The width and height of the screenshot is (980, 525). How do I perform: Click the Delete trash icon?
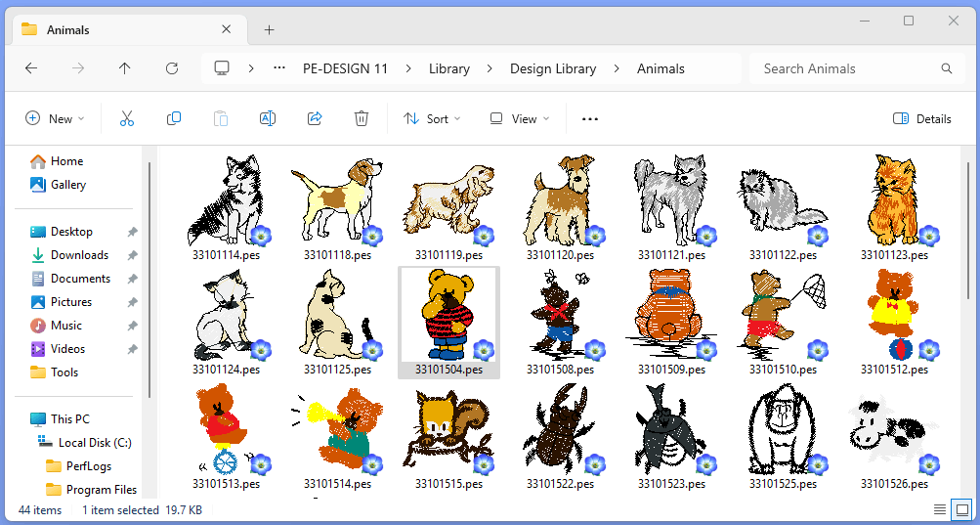(362, 118)
